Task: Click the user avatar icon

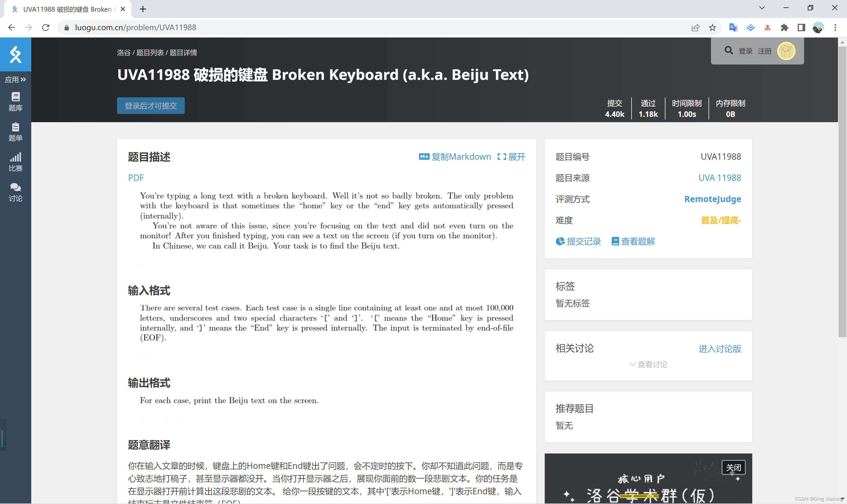Action: (x=786, y=51)
